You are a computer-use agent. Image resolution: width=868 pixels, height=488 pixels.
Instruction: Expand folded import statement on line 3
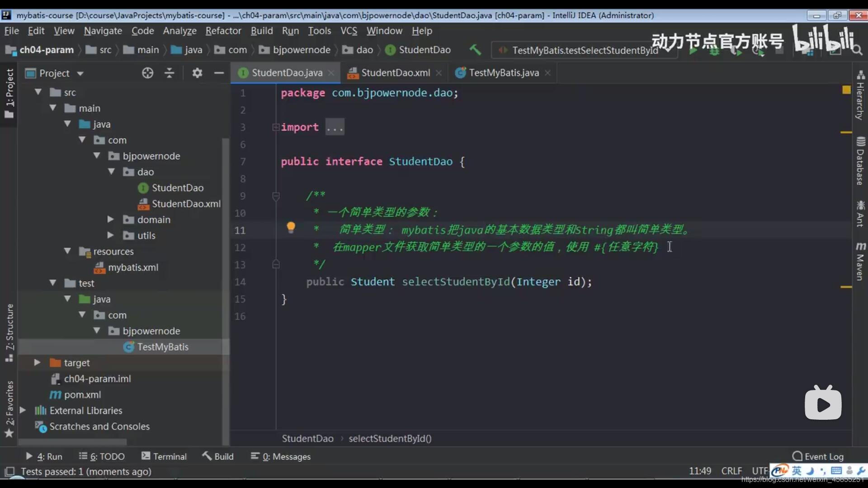pos(276,127)
